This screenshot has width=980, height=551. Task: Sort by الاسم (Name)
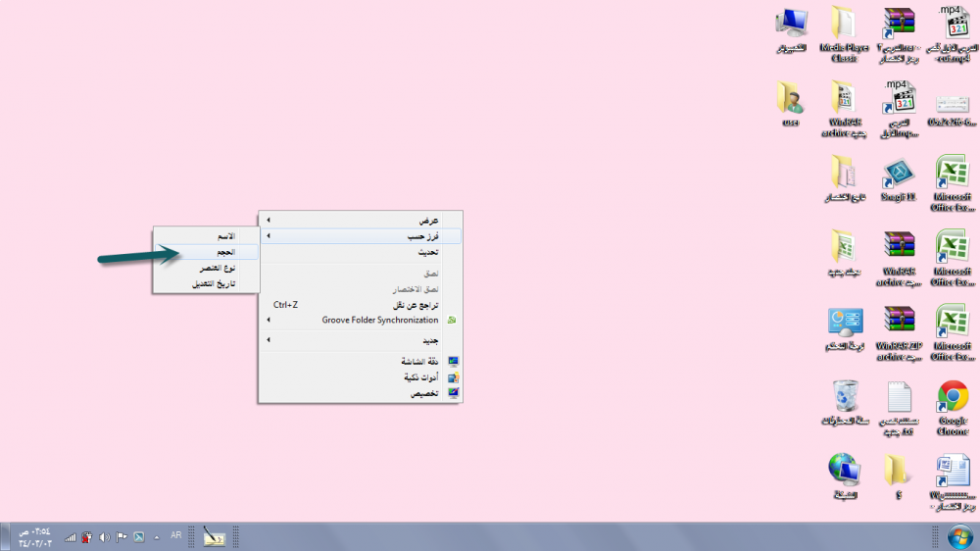pyautogui.click(x=206, y=236)
